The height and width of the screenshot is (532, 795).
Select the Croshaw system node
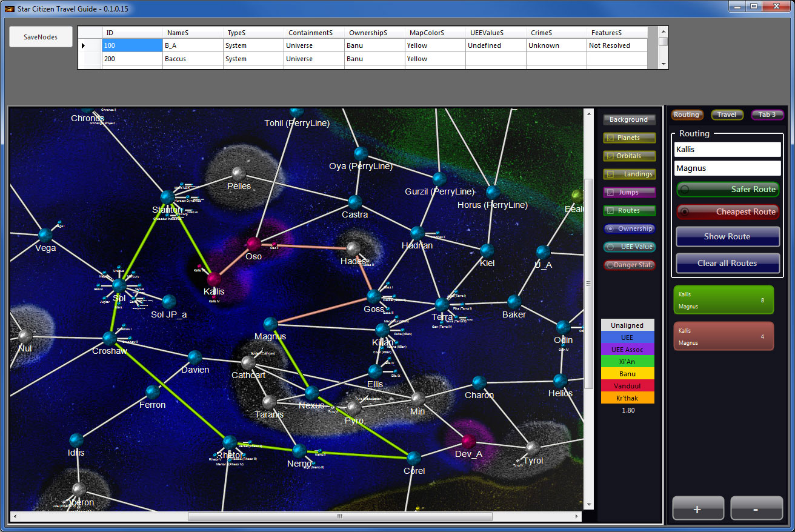110,338
